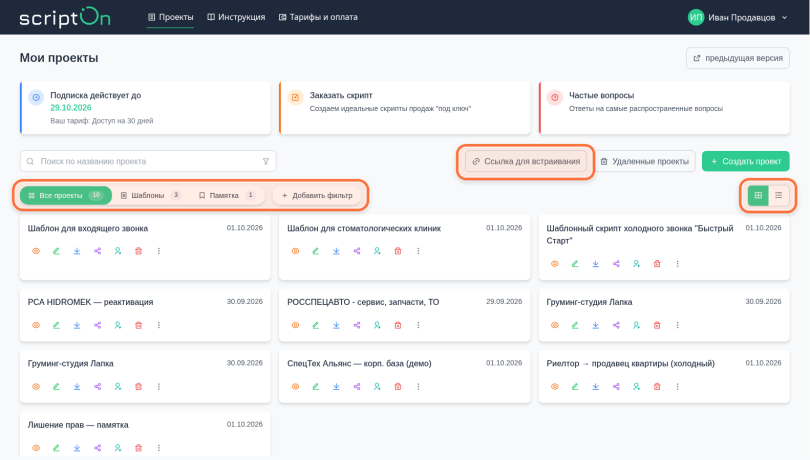The width and height of the screenshot is (810, 460).
Task: Click "Создать проект" button
Action: 745,161
